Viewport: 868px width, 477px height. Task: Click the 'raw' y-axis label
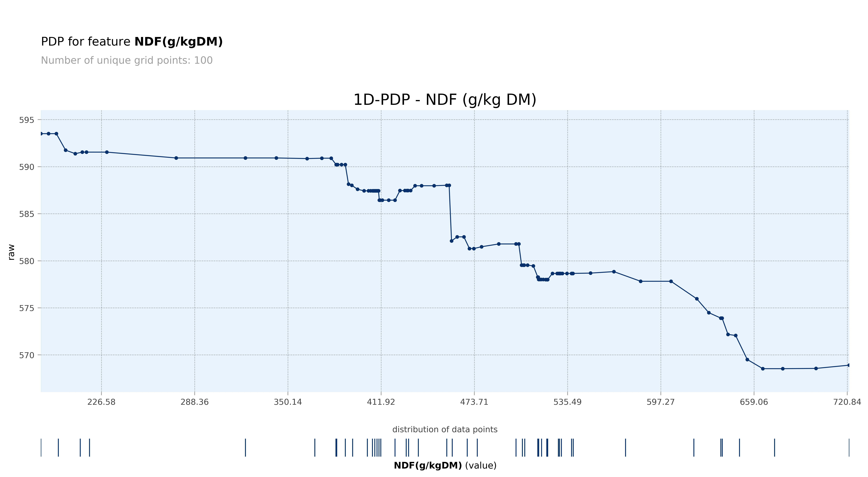point(11,252)
